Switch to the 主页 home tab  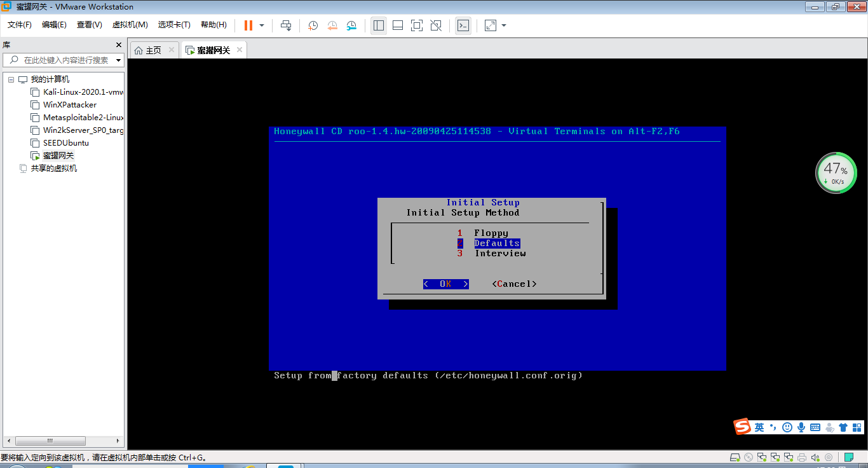click(x=154, y=50)
